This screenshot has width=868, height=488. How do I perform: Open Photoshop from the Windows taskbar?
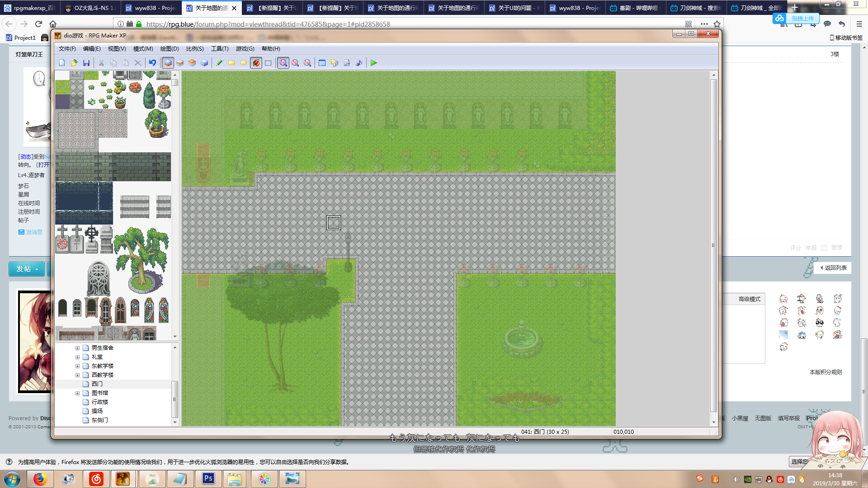coord(208,479)
